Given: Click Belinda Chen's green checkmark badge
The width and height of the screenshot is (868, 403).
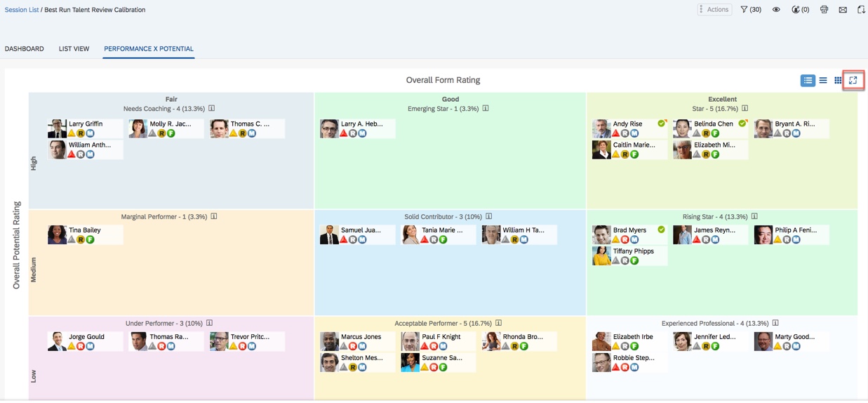Looking at the screenshot, I should point(742,124).
